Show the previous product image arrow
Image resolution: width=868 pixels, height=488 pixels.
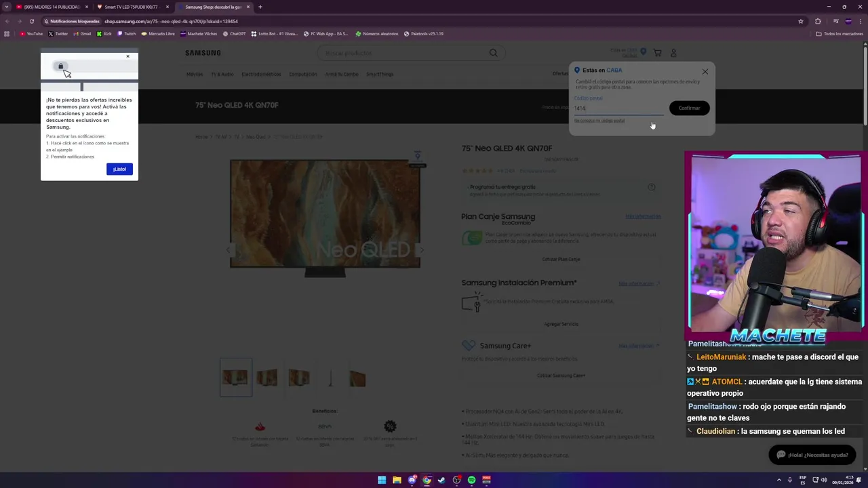coord(229,249)
